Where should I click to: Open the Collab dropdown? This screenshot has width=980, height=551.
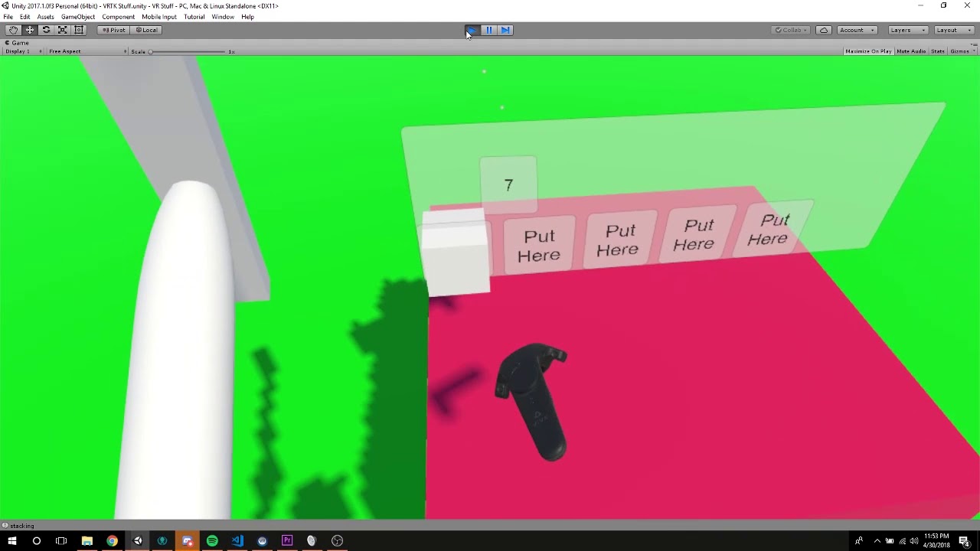coord(792,30)
